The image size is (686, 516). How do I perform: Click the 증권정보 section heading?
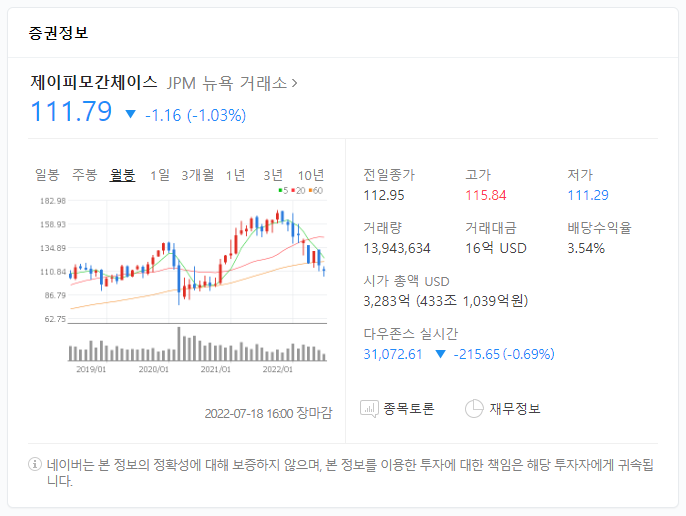pos(58,33)
